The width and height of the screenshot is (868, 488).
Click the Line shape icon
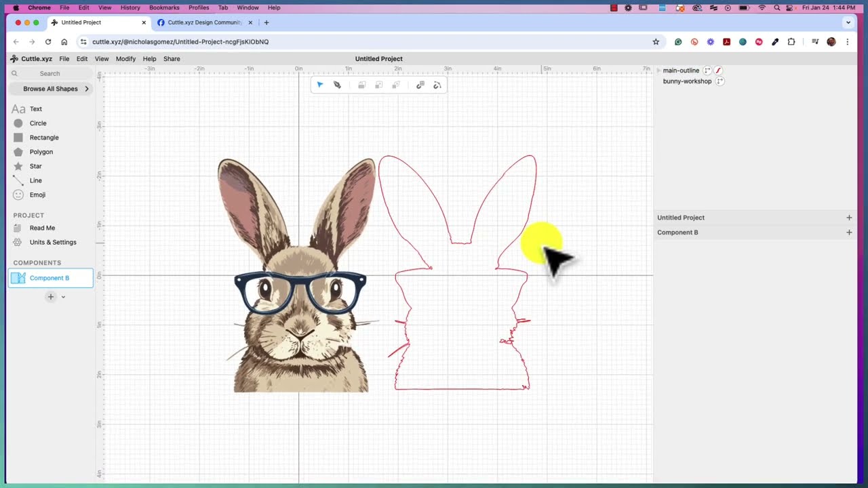click(18, 180)
